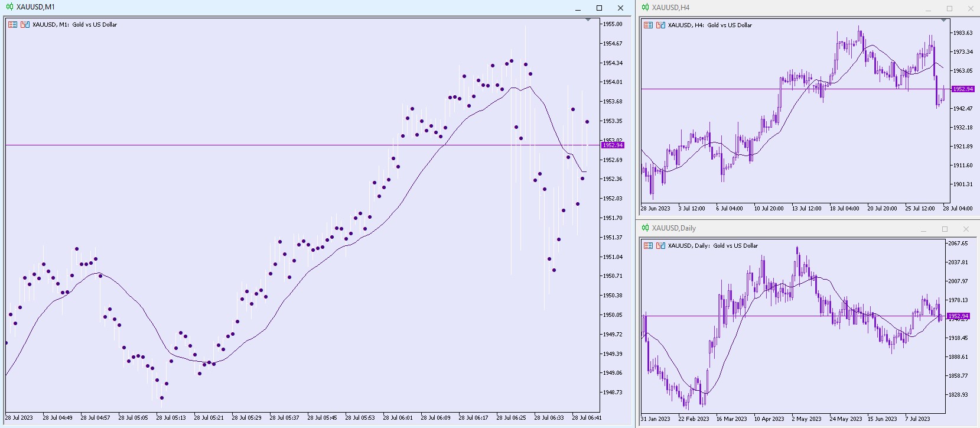Open the XAUUSD,Daily window system icon

pos(645,228)
